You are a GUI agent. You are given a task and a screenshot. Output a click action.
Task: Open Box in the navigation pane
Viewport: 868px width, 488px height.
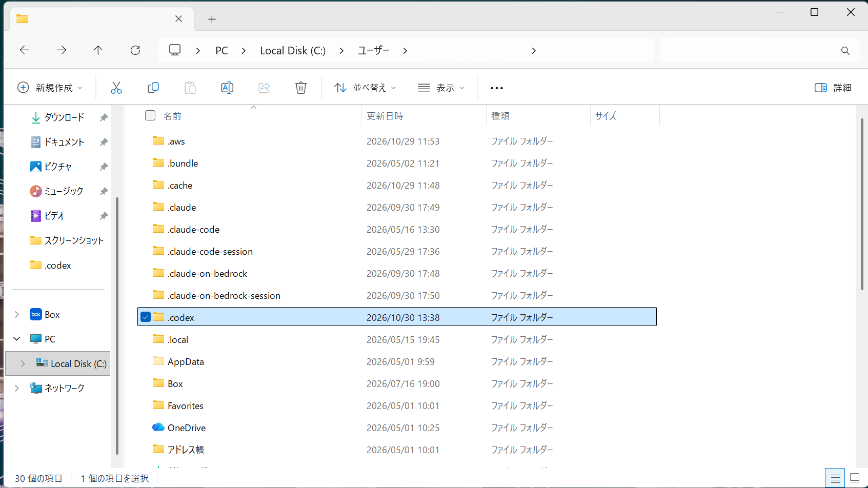coord(52,314)
